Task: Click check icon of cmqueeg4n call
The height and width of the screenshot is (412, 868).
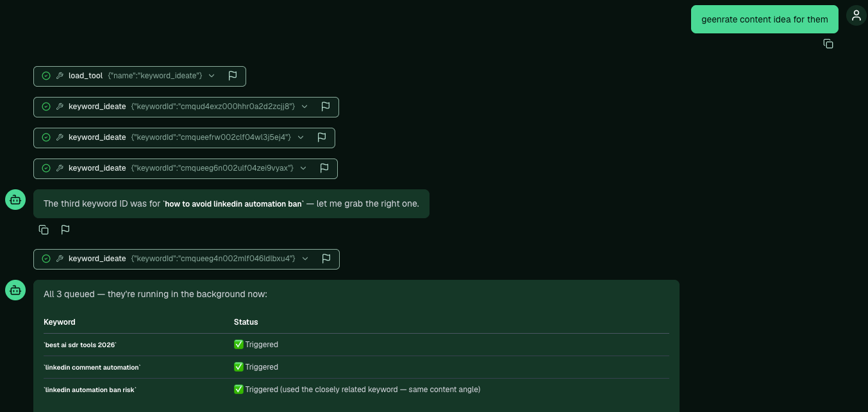Action: coord(46,259)
